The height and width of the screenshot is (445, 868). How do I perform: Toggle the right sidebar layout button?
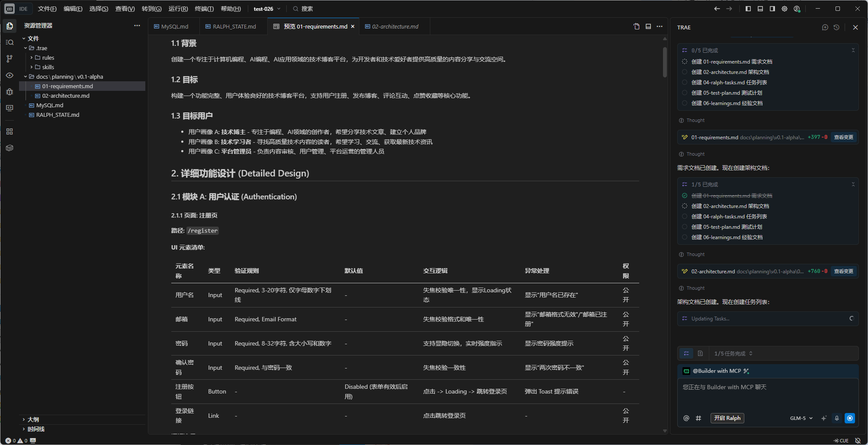[x=772, y=9]
